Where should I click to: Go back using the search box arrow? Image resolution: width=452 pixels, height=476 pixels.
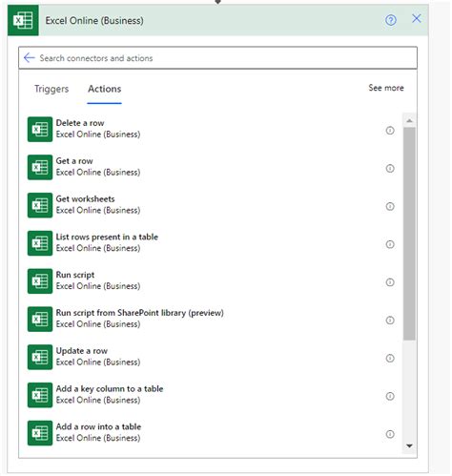click(x=29, y=58)
